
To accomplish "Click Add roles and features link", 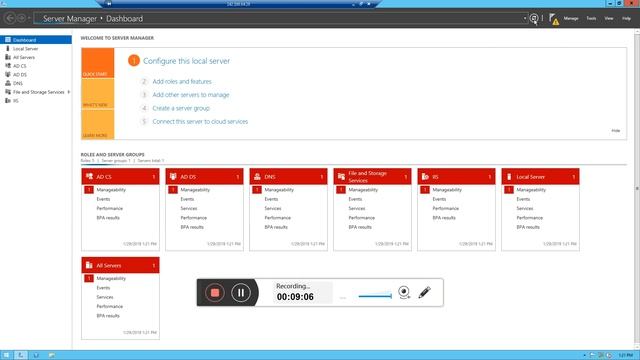I will (182, 82).
